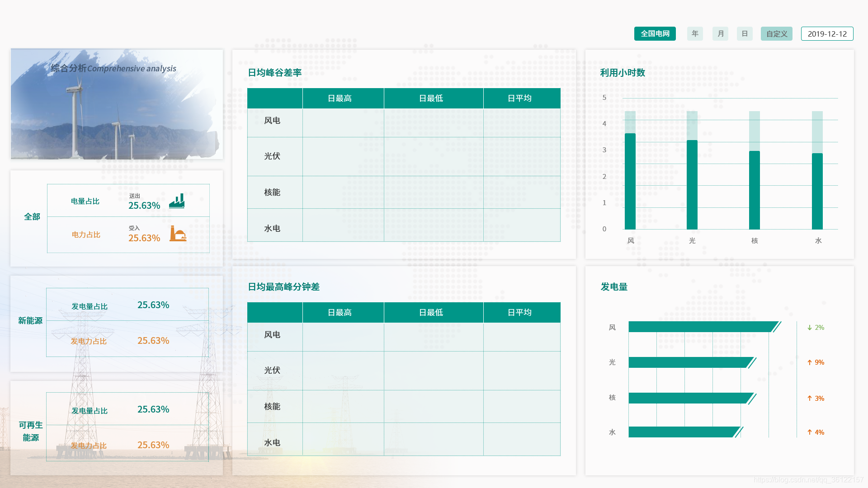
Task: Switch to the 年 time range
Action: click(x=695, y=34)
